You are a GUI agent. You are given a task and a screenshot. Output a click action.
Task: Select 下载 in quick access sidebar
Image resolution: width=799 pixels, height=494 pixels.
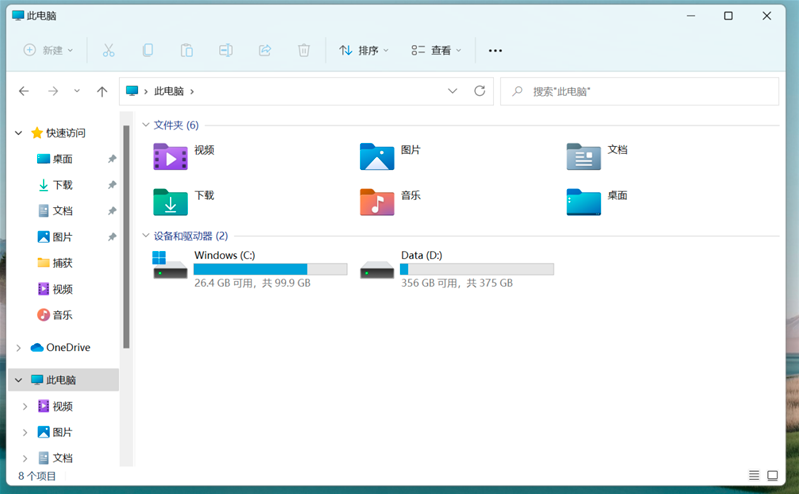[x=62, y=185]
